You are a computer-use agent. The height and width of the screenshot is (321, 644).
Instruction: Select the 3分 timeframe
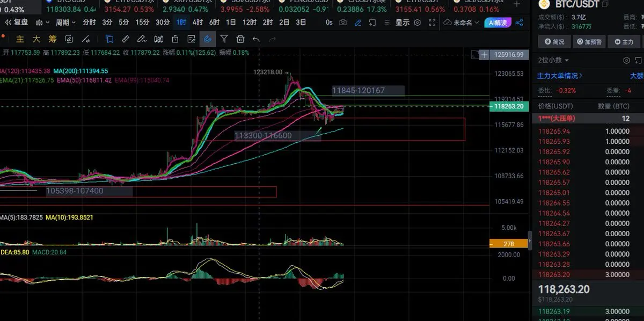coord(107,23)
